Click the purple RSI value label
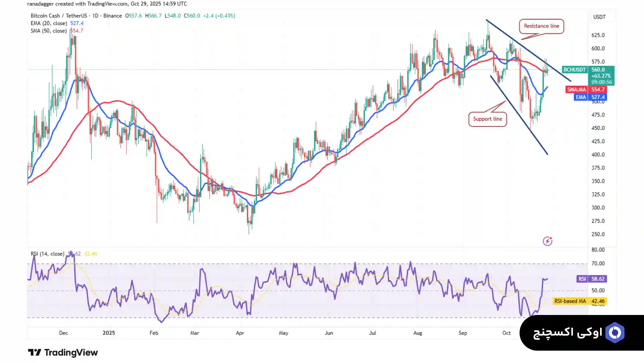644x363 pixels. tap(582, 279)
